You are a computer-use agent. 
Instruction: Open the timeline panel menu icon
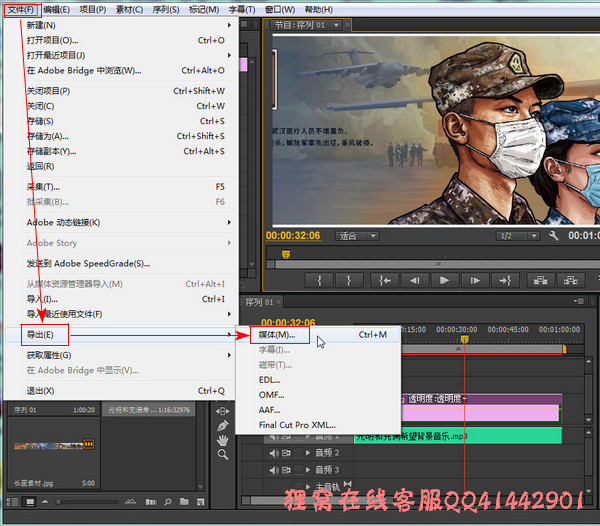tap(578, 301)
